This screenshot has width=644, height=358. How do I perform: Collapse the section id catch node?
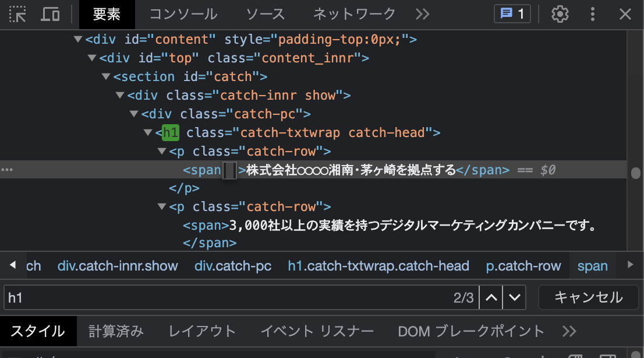(105, 76)
